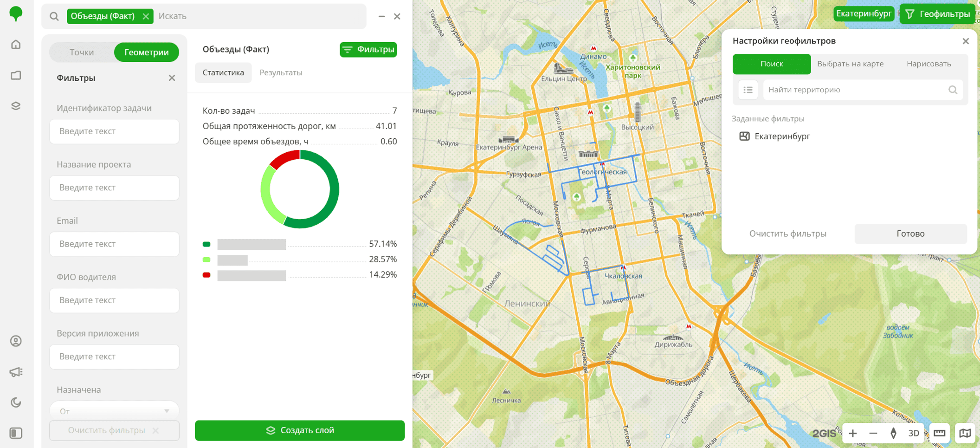
Task: Zoom in on the map
Action: coord(853,433)
